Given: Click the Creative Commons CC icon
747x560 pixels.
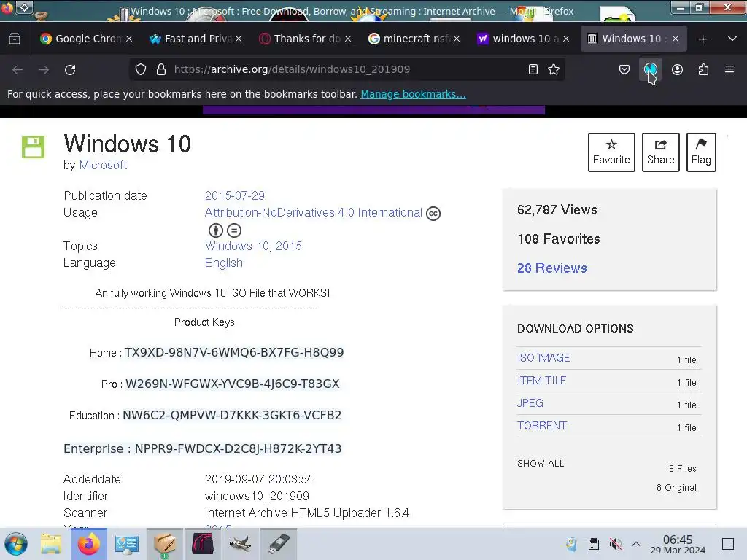Looking at the screenshot, I should [x=433, y=214].
